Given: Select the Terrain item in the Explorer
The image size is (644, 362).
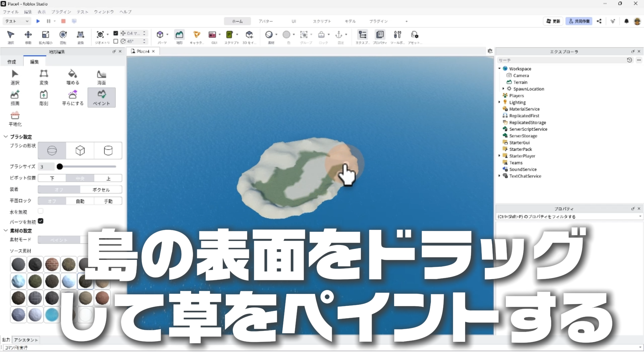Looking at the screenshot, I should 520,82.
